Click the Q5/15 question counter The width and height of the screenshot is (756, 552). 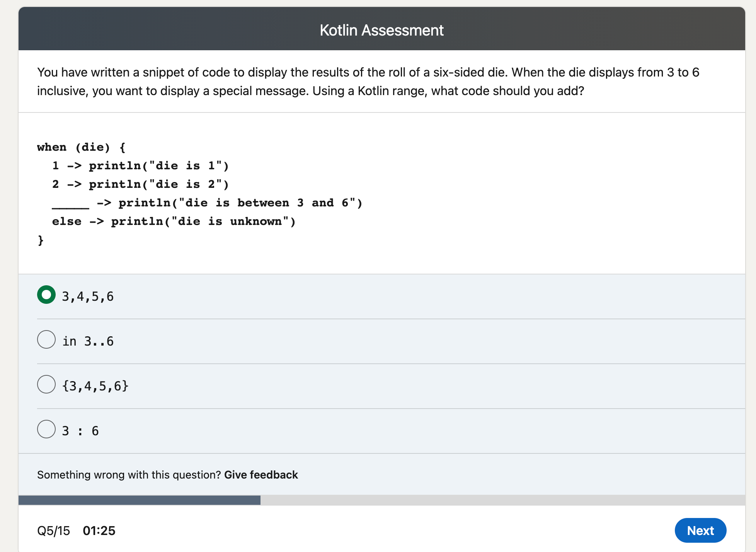(53, 531)
